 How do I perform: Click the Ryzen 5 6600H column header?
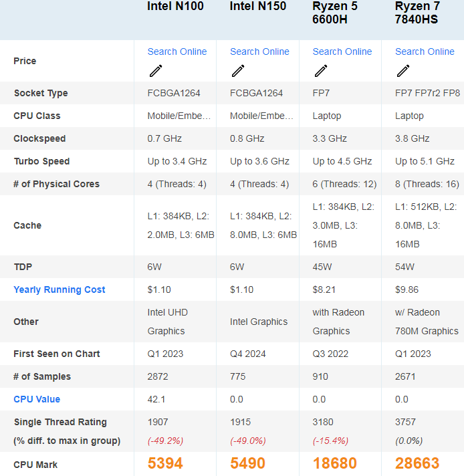pos(335,13)
